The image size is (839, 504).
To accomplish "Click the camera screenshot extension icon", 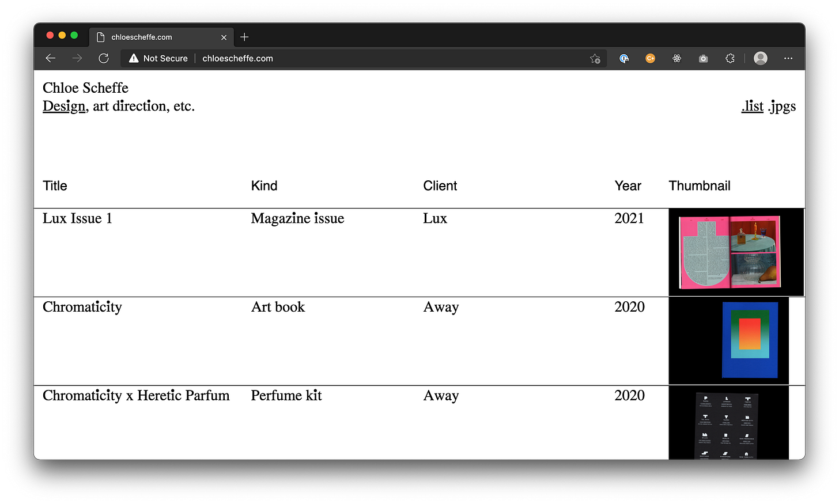I will pos(703,58).
